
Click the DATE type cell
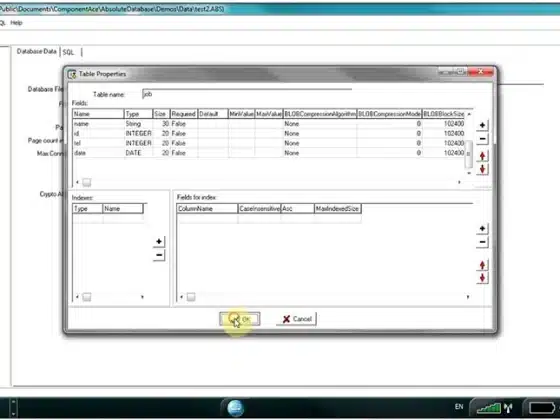[x=138, y=153]
